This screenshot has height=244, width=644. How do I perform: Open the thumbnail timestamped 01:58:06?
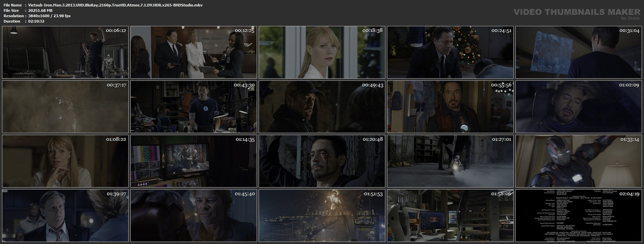450,215
